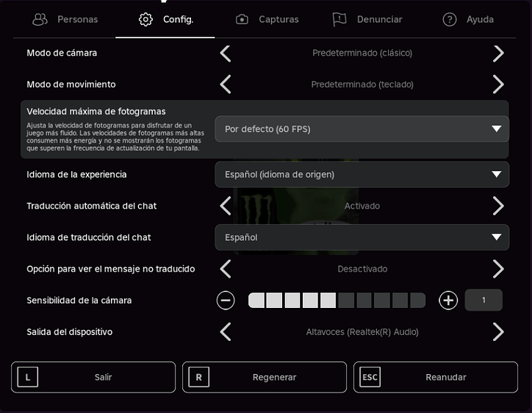Switch Modo de cámara to previous option
This screenshot has width=532, height=413.
click(226, 54)
